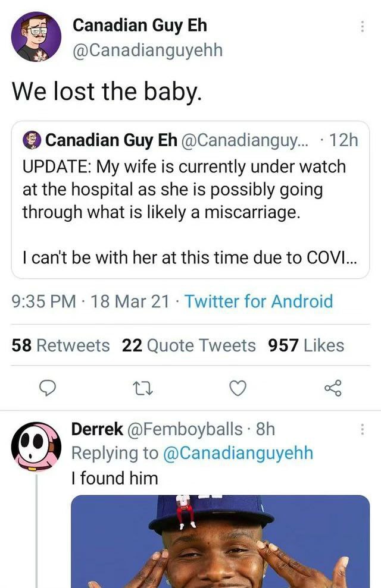This screenshot has height=588, width=381.
Task: Open the share icon menu
Action: tap(333, 388)
